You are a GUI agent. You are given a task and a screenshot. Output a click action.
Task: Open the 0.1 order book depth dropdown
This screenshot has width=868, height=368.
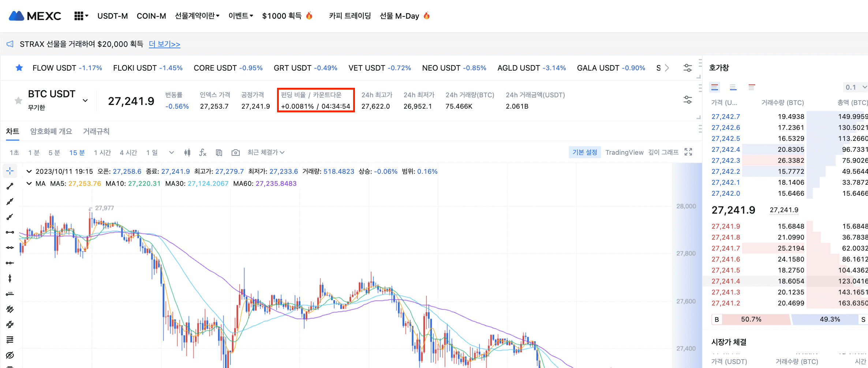856,87
